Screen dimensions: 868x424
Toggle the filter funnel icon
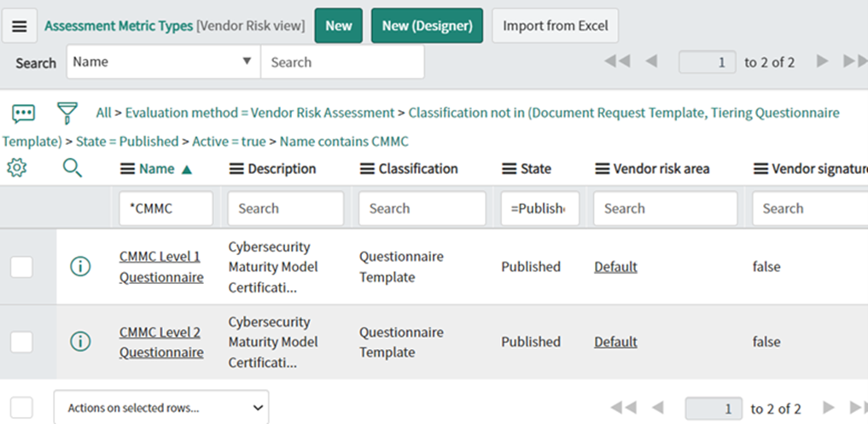coord(67,113)
